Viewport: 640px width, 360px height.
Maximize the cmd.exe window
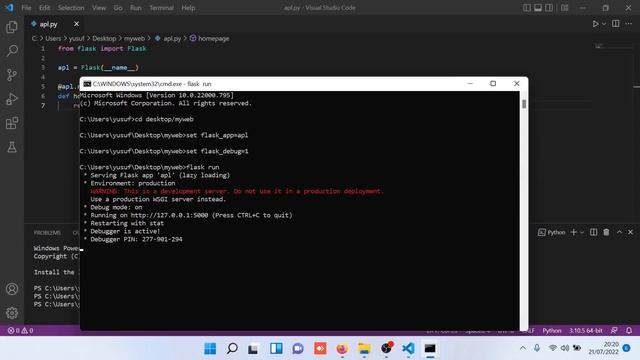(493, 84)
